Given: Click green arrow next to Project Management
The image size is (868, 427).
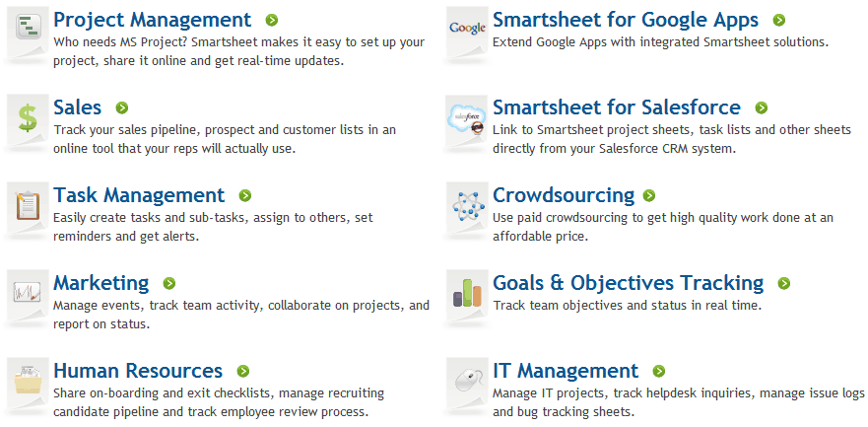Looking at the screenshot, I should [x=271, y=21].
